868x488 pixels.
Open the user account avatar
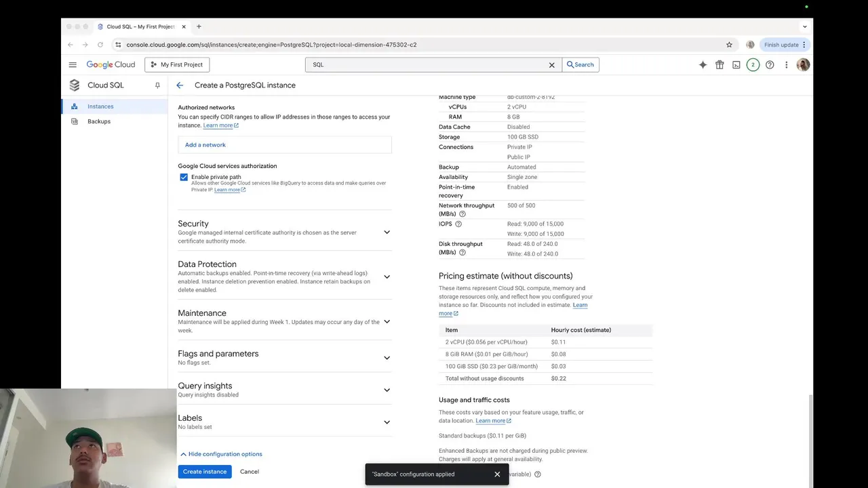[803, 65]
